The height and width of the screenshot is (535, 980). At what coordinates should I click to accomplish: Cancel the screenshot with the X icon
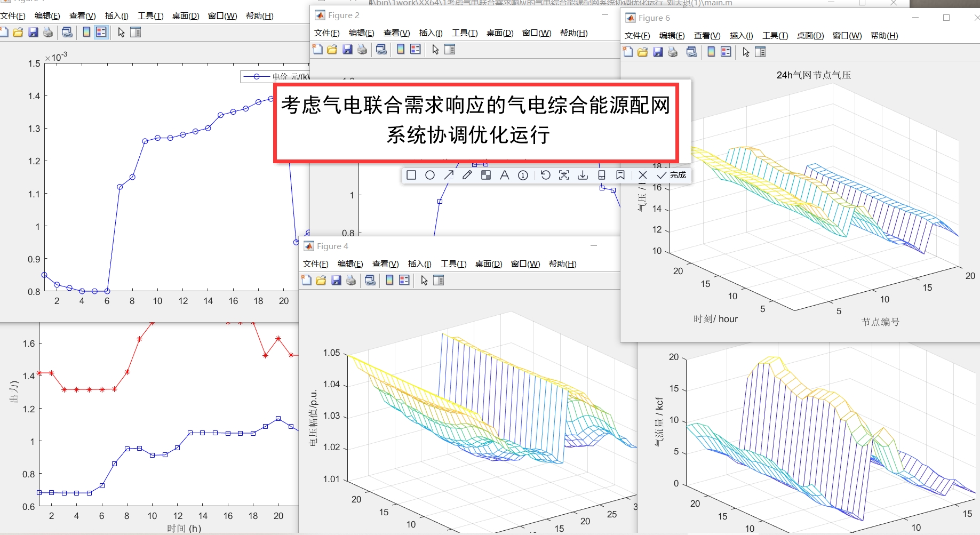coord(643,175)
